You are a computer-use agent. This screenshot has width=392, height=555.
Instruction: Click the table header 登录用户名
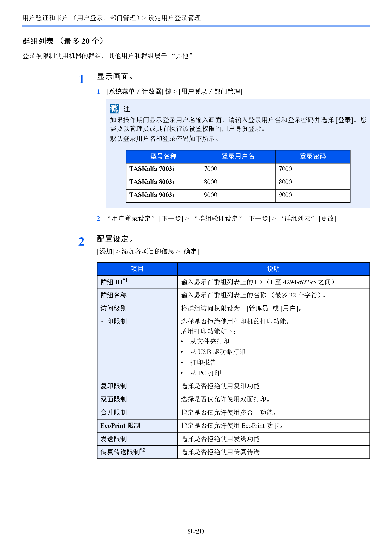[238, 156]
